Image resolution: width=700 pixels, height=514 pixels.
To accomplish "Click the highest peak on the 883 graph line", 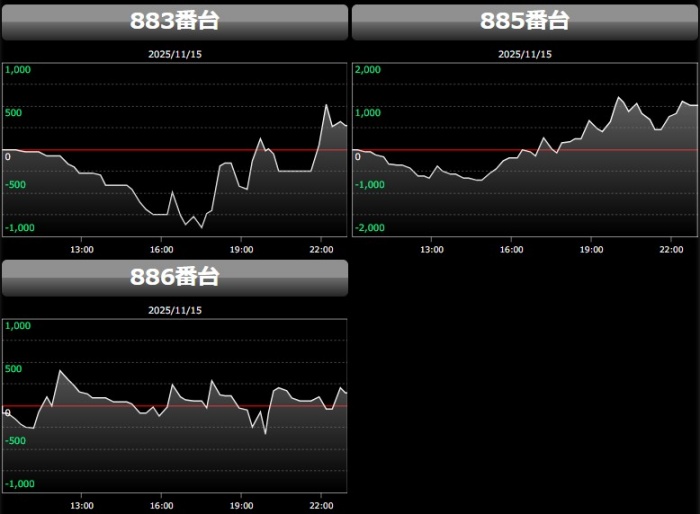I will point(327,105).
